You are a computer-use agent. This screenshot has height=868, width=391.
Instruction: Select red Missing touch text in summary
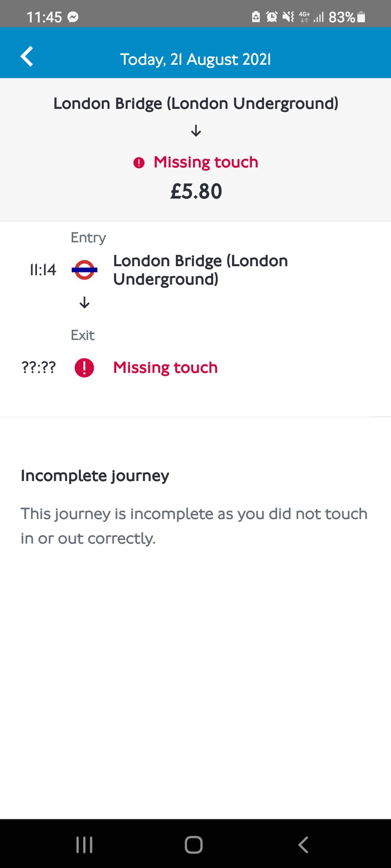(206, 162)
